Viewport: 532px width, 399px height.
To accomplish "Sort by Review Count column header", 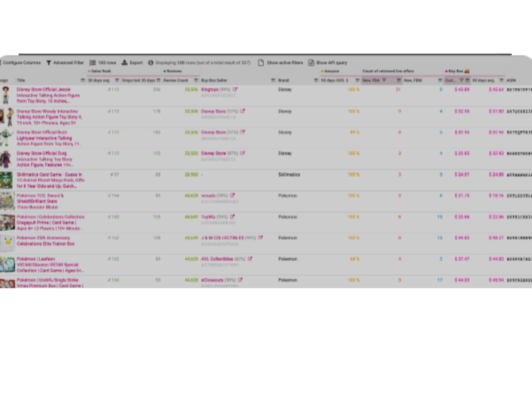I will coord(176,80).
